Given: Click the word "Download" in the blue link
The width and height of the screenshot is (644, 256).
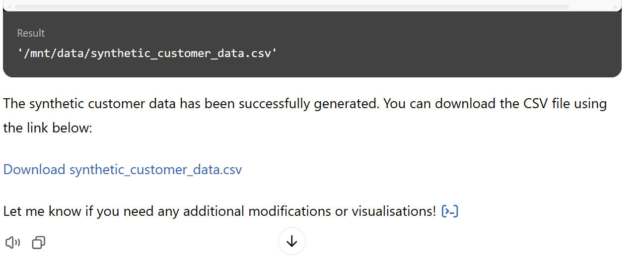Looking at the screenshot, I should click(34, 170).
